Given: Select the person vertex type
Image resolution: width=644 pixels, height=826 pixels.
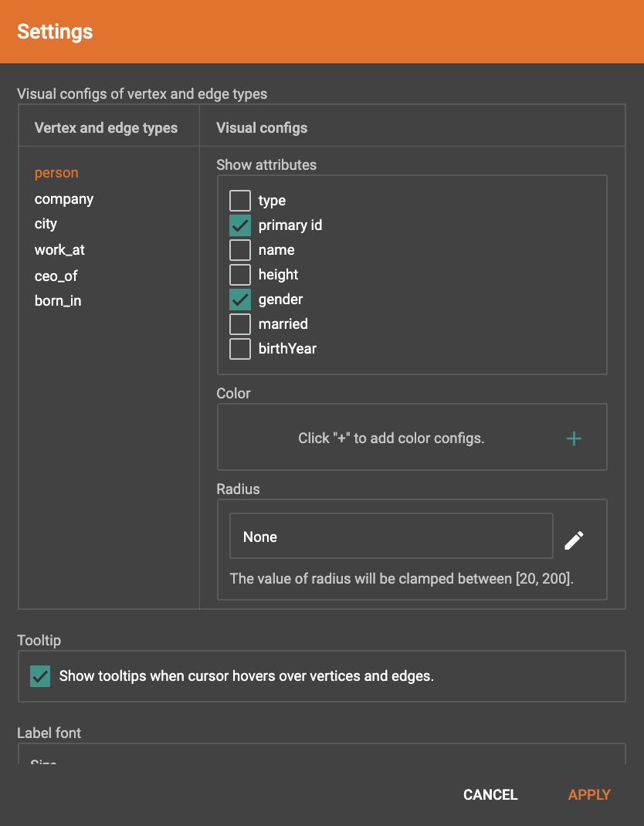Looking at the screenshot, I should tap(56, 173).
